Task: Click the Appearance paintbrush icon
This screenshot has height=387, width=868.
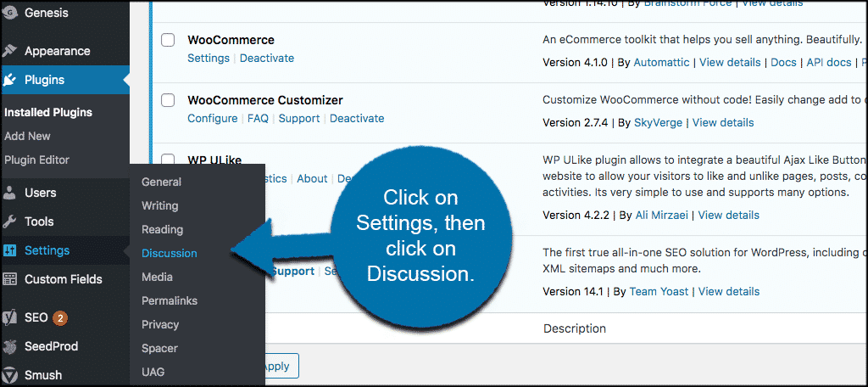Action: tap(9, 51)
